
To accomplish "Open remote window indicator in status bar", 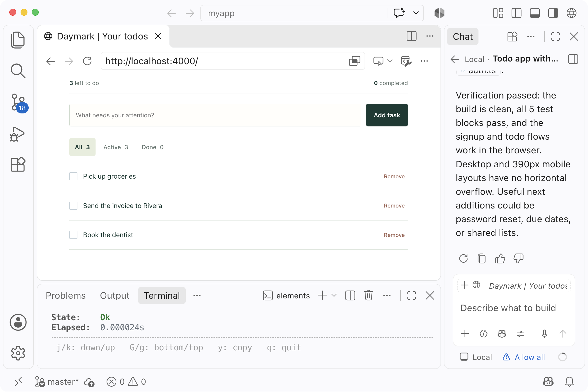I will (18, 382).
